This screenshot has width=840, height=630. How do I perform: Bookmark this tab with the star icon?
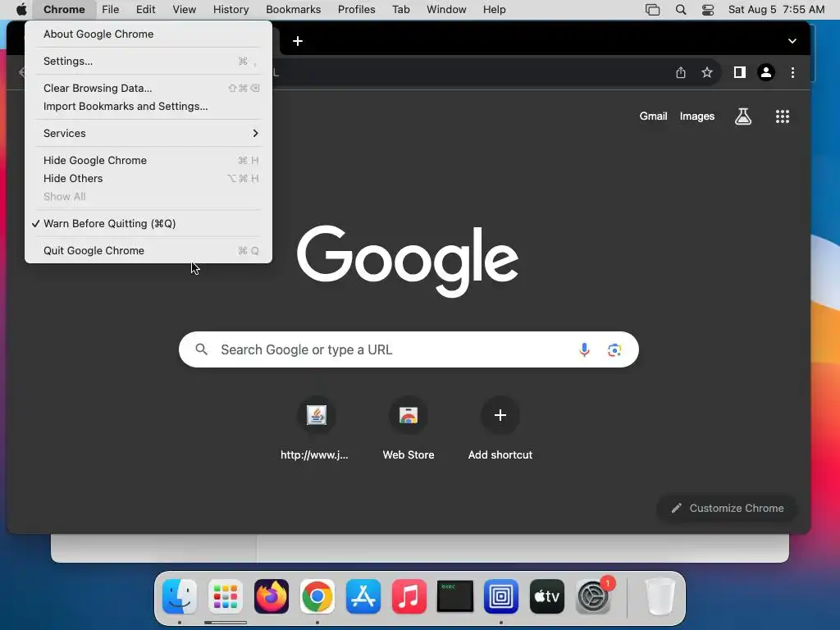(707, 72)
